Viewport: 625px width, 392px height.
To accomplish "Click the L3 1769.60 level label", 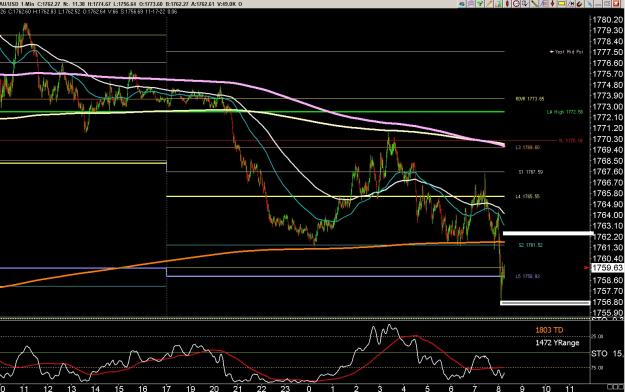I will pyautogui.click(x=528, y=148).
